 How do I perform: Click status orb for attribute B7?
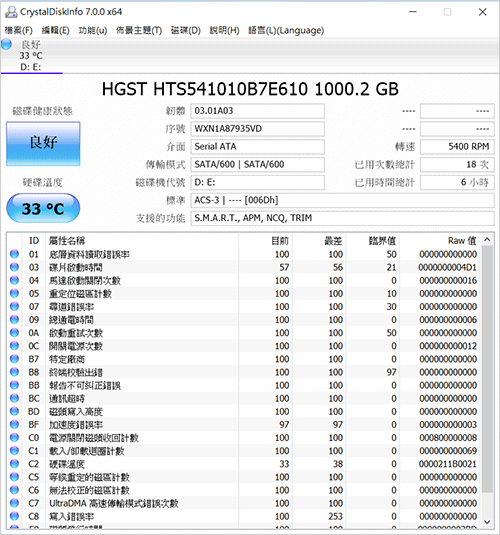click(x=14, y=359)
